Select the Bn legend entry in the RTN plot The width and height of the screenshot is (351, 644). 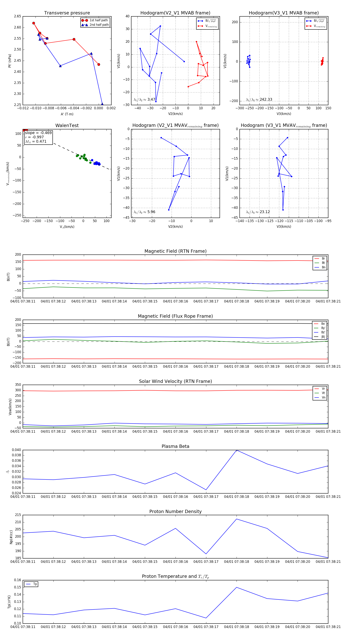[320, 267]
